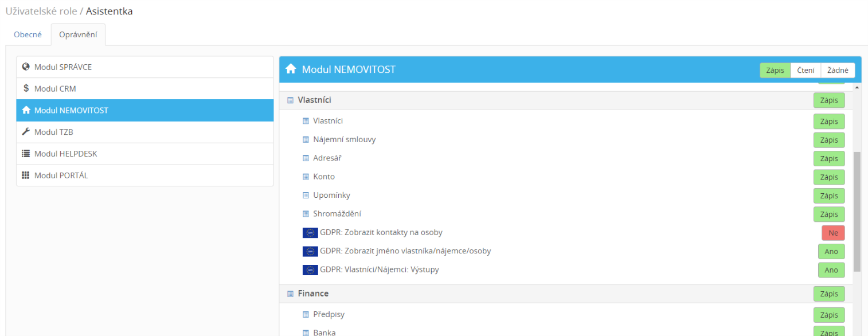This screenshot has height=336, width=868.
Task: Click the house icon in the blue panel header
Action: tap(291, 69)
